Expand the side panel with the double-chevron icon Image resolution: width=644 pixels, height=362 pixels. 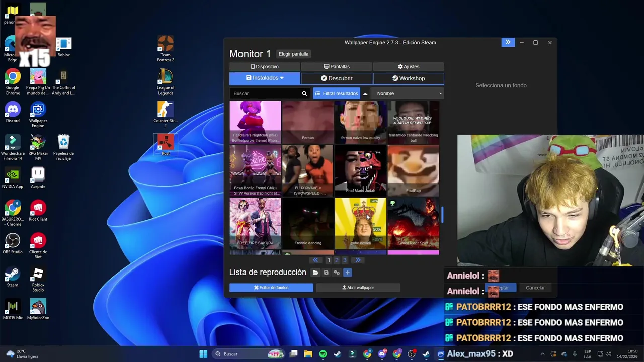(x=508, y=42)
